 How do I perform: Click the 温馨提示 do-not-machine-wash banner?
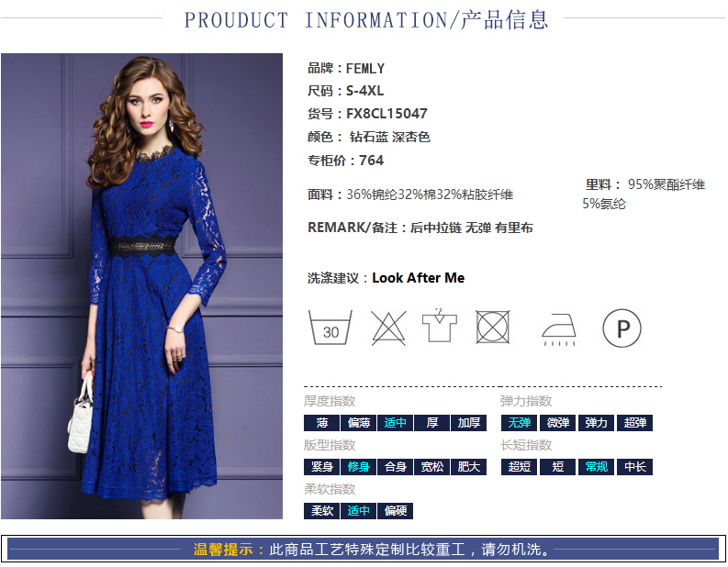pyautogui.click(x=364, y=549)
